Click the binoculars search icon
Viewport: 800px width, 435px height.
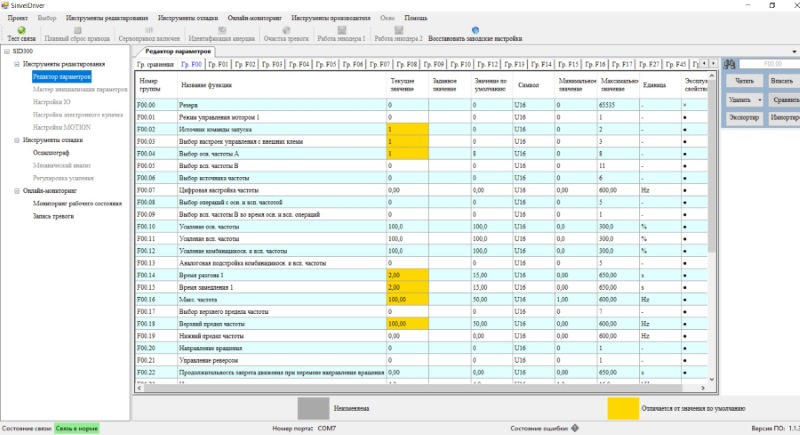(729, 64)
